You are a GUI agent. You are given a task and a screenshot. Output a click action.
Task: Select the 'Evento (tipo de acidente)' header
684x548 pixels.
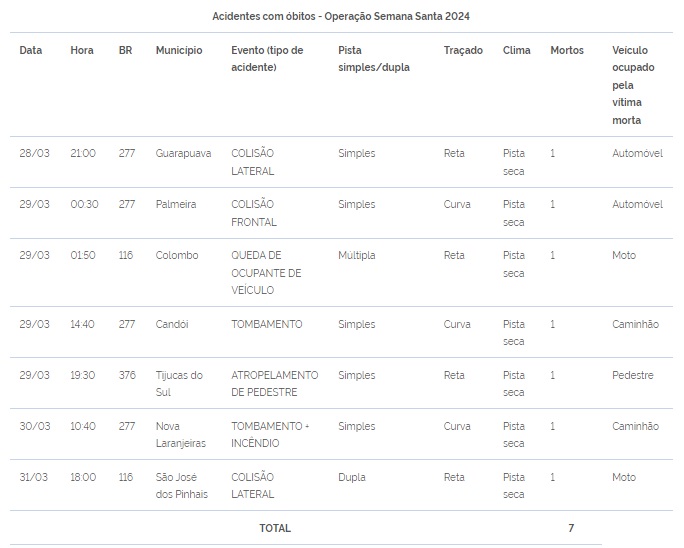point(267,59)
